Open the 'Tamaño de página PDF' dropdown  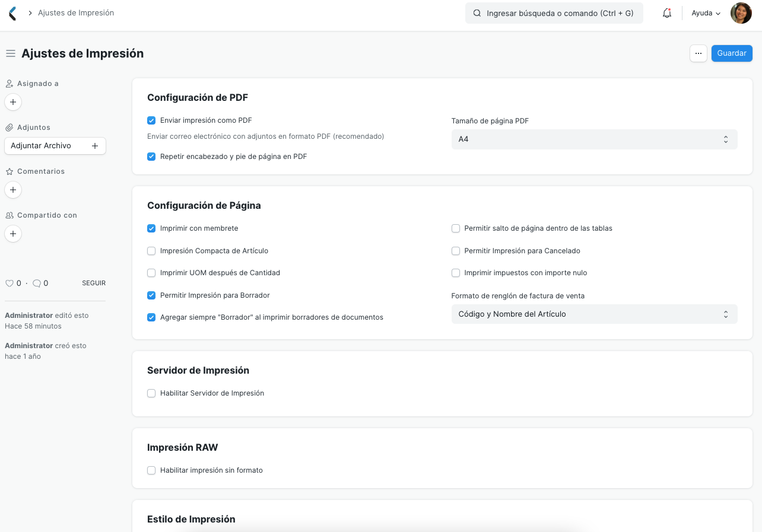coord(594,139)
